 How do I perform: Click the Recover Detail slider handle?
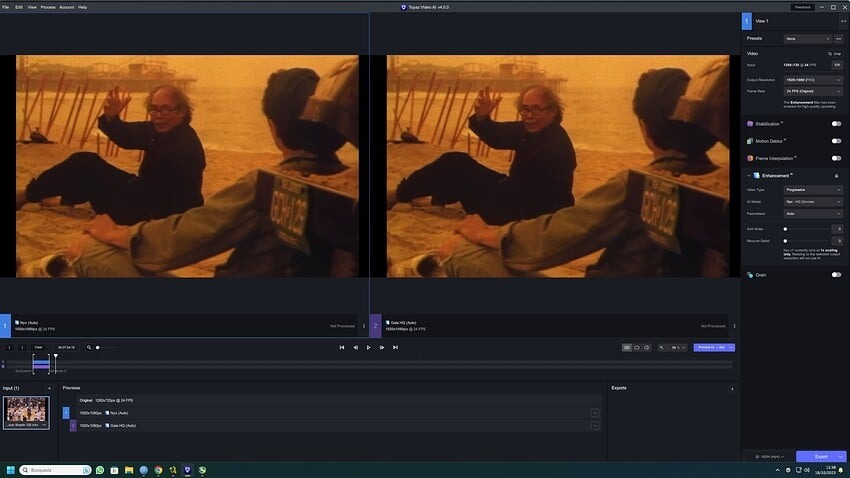click(x=785, y=241)
